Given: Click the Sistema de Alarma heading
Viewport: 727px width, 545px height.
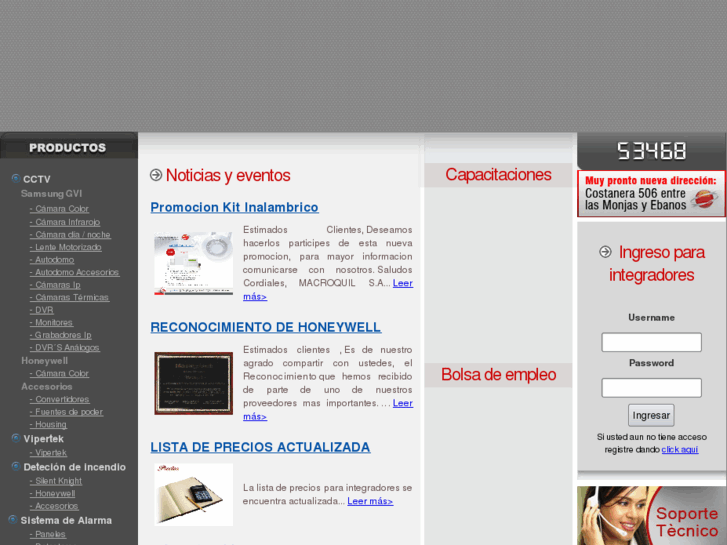Looking at the screenshot, I should (x=66, y=520).
